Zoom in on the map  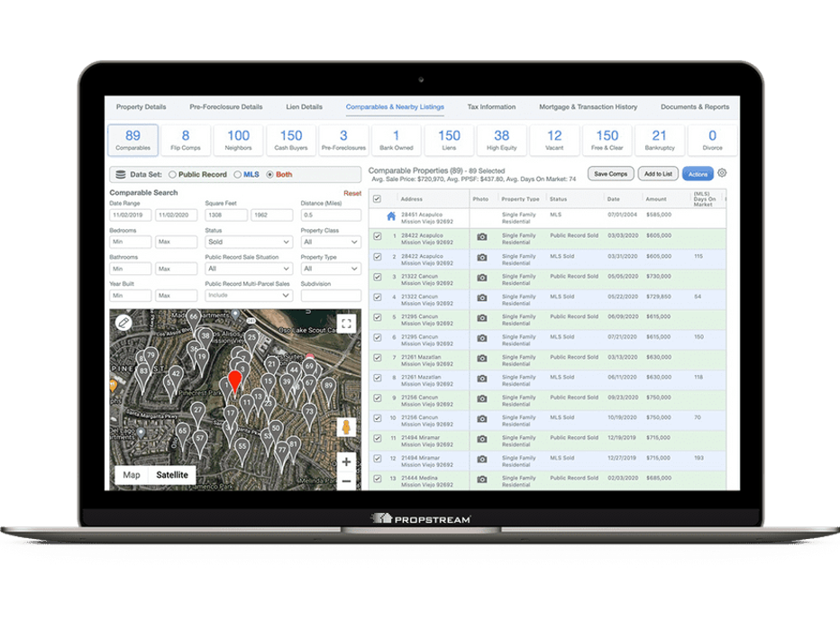point(346,462)
